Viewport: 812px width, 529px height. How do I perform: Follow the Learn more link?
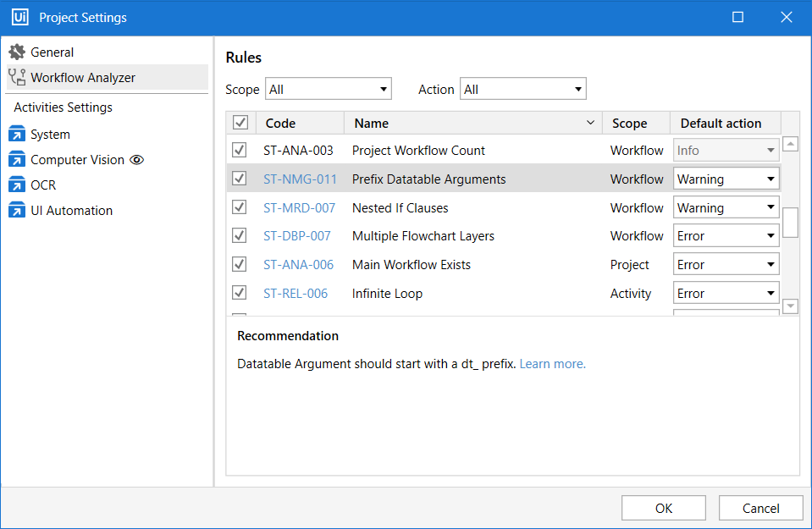[x=552, y=364]
